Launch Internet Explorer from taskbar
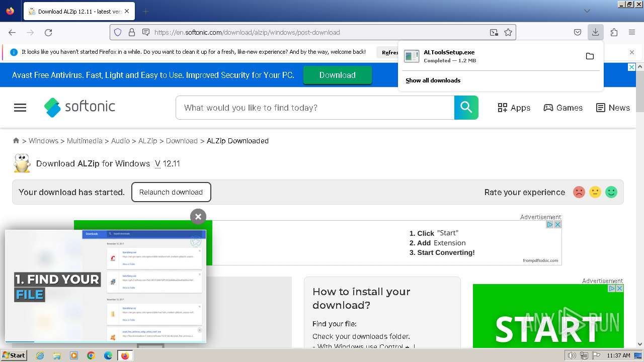This screenshot has width=644, height=362. pyautogui.click(x=40, y=355)
